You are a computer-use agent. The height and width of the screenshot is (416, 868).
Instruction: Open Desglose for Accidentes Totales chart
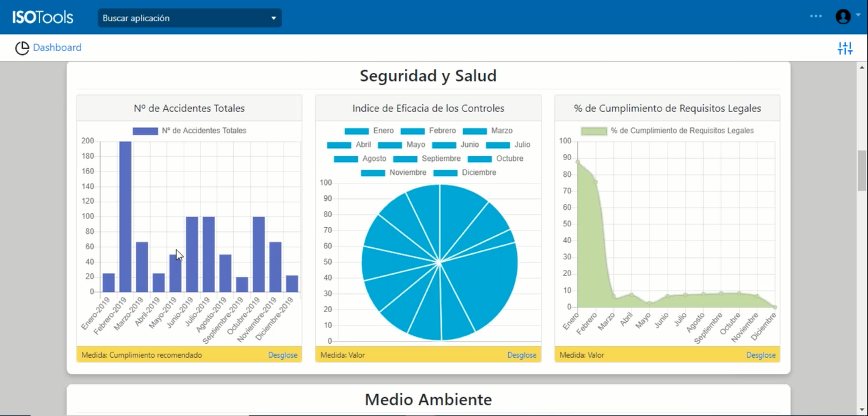(x=282, y=355)
